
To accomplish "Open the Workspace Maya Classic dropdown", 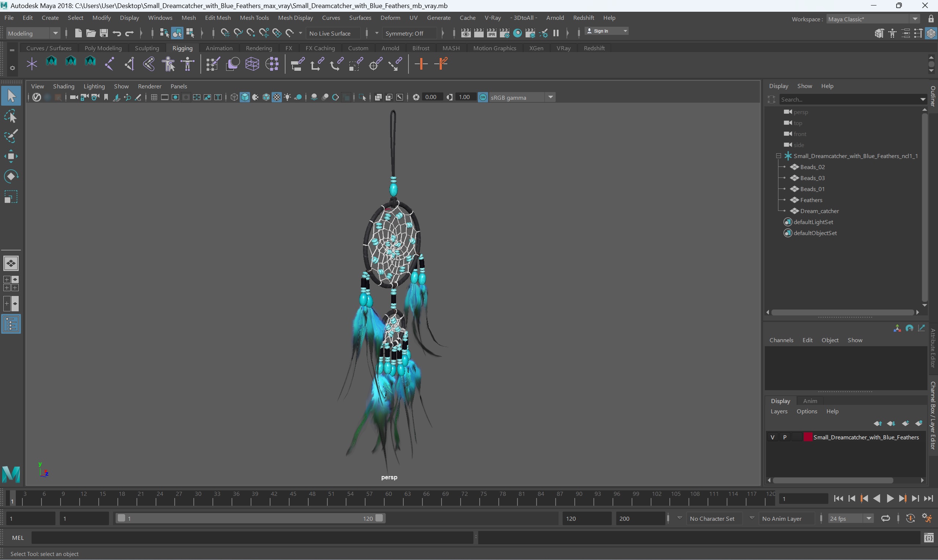I will [873, 19].
